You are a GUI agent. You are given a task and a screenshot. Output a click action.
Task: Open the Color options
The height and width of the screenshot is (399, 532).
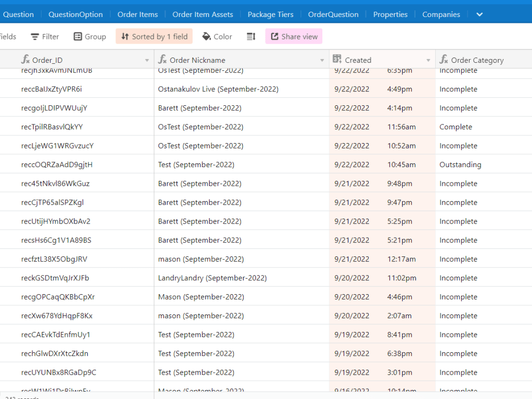pos(217,37)
